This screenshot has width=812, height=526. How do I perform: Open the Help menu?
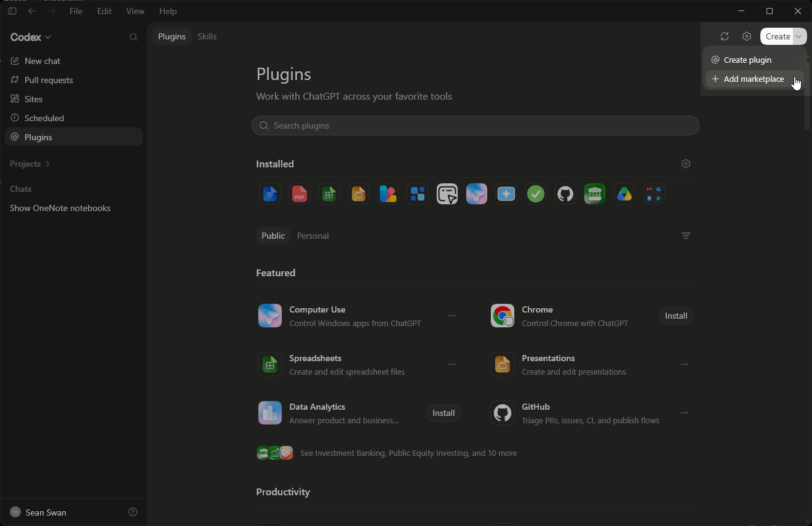[x=168, y=11]
